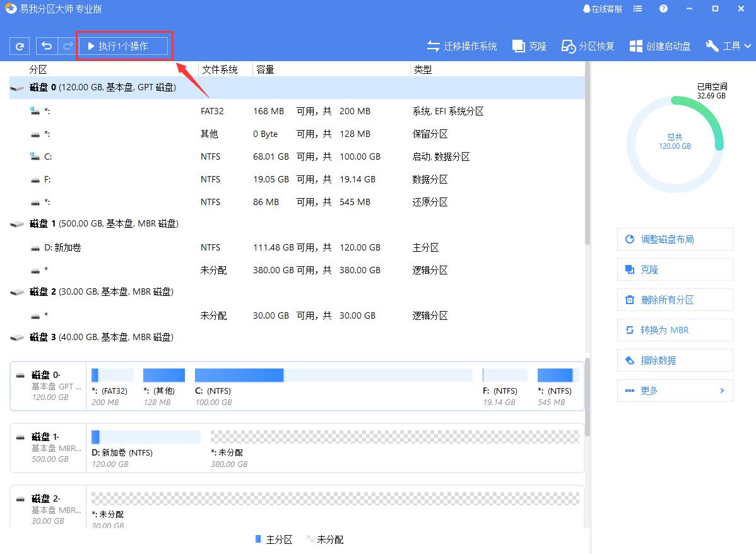Open the 迁移操作系统 (migrate OS) tool
The image size is (756, 554).
pos(463,45)
